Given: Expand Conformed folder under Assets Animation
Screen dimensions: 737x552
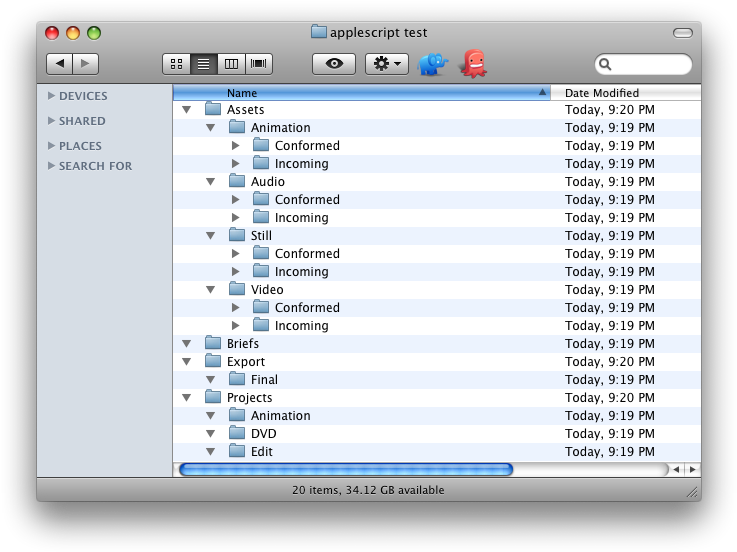Looking at the screenshot, I should (235, 146).
